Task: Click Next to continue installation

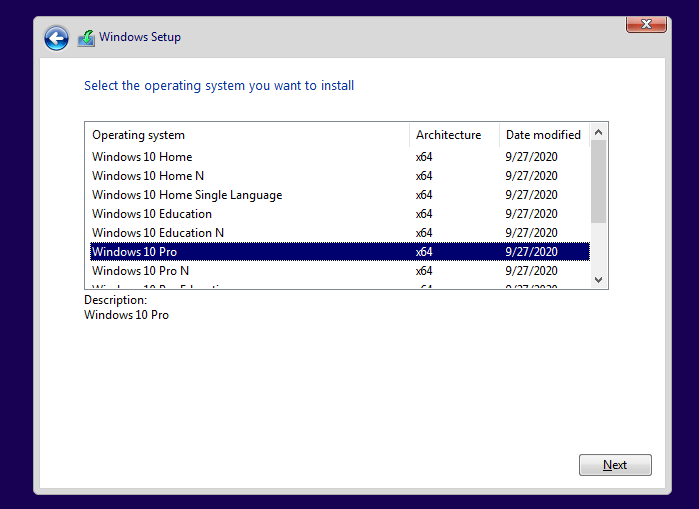Action: coord(615,465)
